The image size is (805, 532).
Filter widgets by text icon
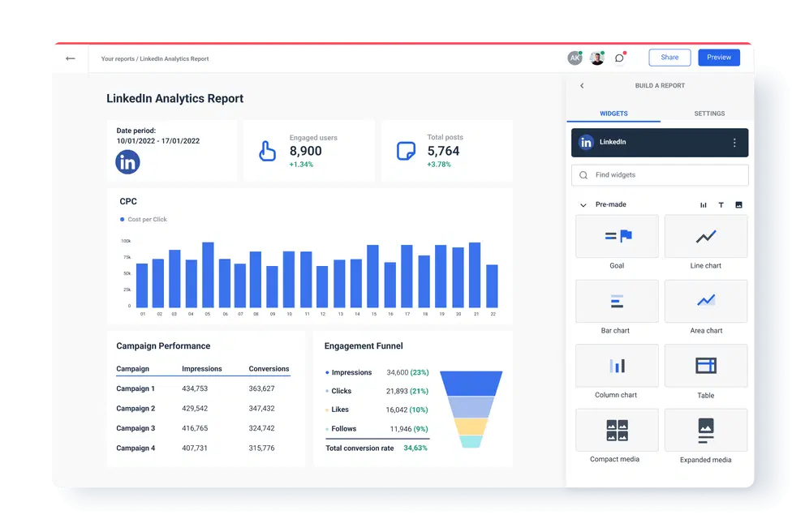[721, 204]
